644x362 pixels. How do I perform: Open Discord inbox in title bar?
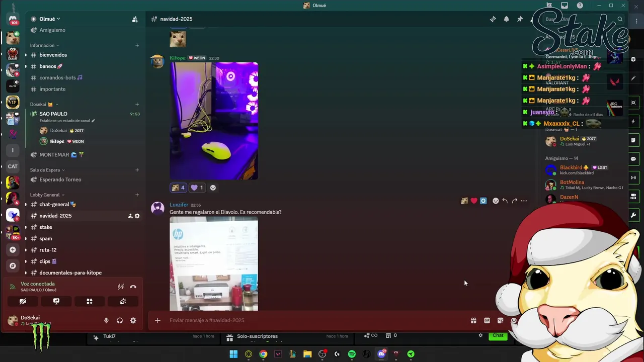coord(565,6)
